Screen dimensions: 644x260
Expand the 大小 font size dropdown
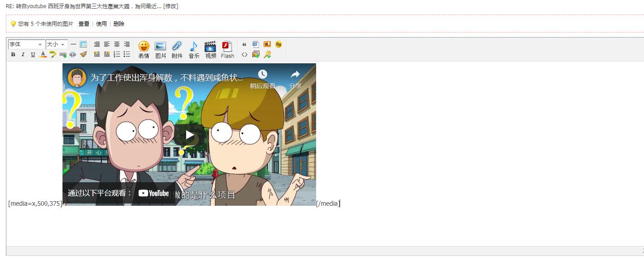tap(56, 44)
